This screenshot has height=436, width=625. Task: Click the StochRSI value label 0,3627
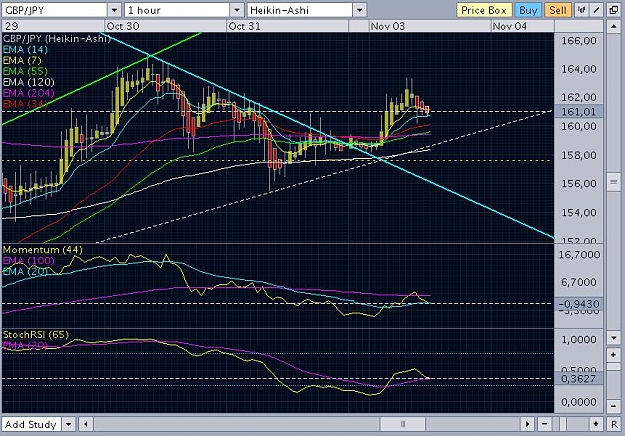[578, 379]
